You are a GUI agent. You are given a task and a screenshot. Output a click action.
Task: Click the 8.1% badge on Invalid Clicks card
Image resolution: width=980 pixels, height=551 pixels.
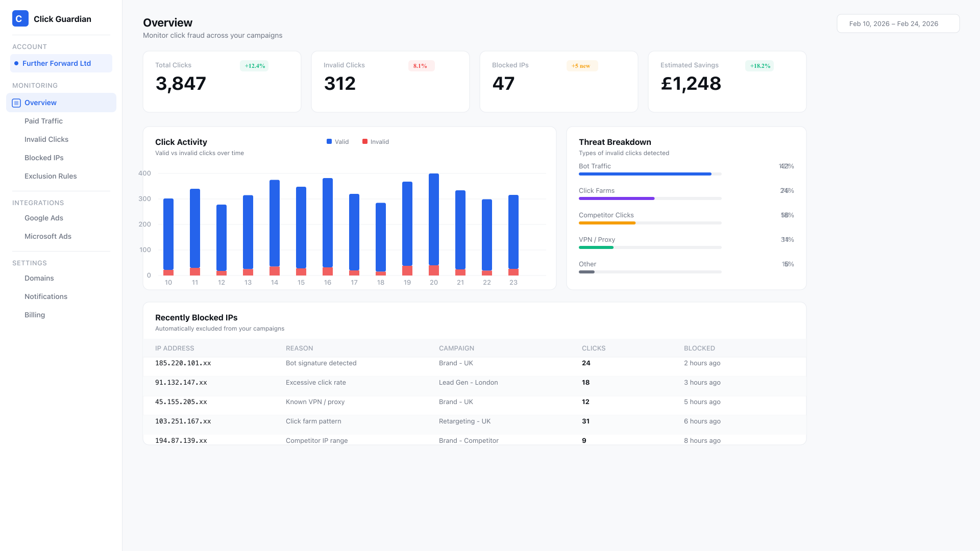pyautogui.click(x=421, y=65)
